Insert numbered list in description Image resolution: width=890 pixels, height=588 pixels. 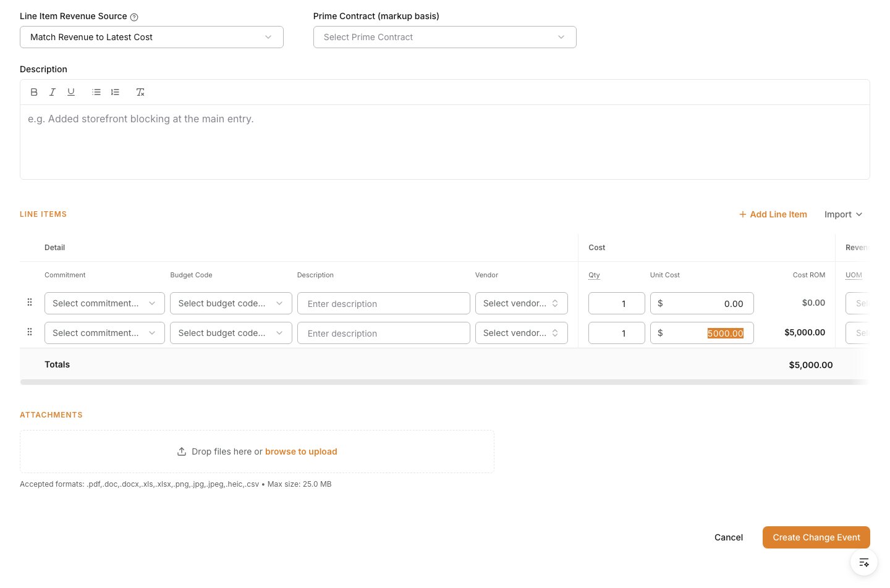[x=115, y=92]
